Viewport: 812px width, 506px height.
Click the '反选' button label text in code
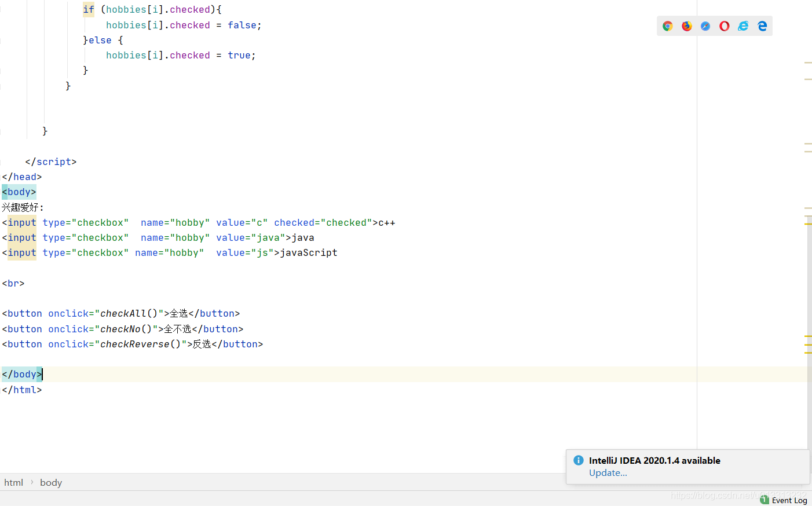pos(202,344)
